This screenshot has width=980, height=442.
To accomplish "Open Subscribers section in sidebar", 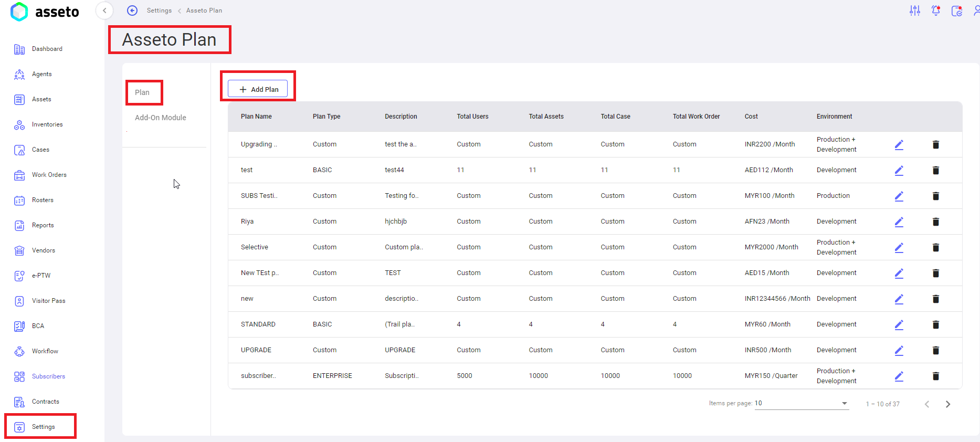I will click(x=48, y=376).
